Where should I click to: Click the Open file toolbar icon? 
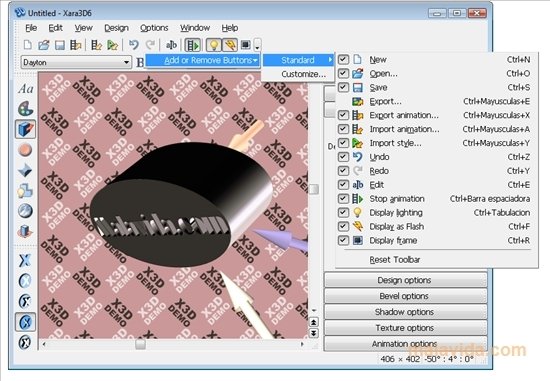[x=43, y=45]
